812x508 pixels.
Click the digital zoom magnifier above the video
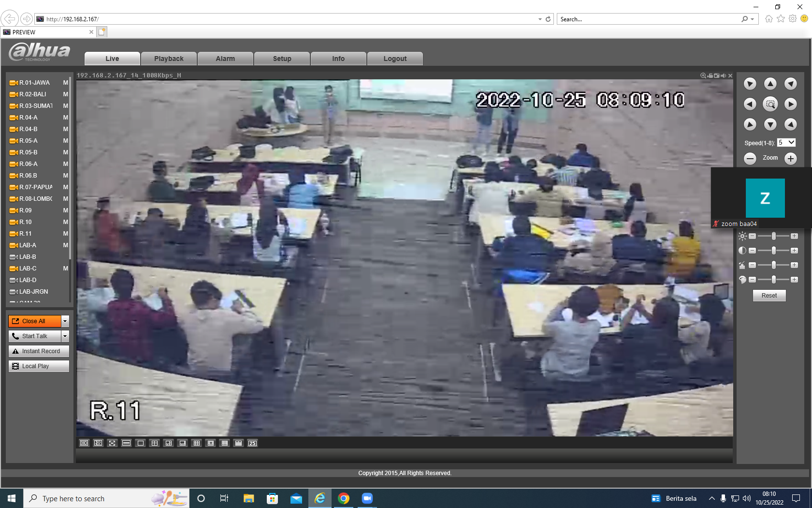pos(703,75)
